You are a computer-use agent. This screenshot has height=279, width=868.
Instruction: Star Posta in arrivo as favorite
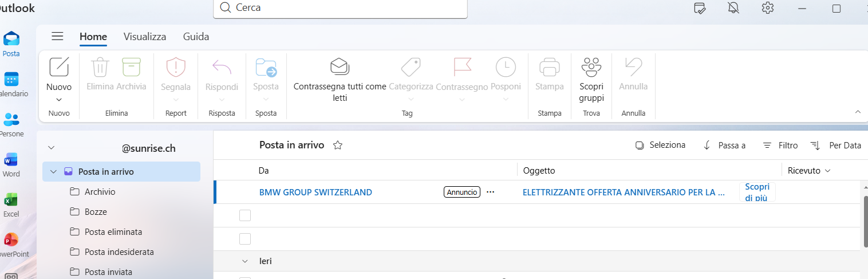338,146
